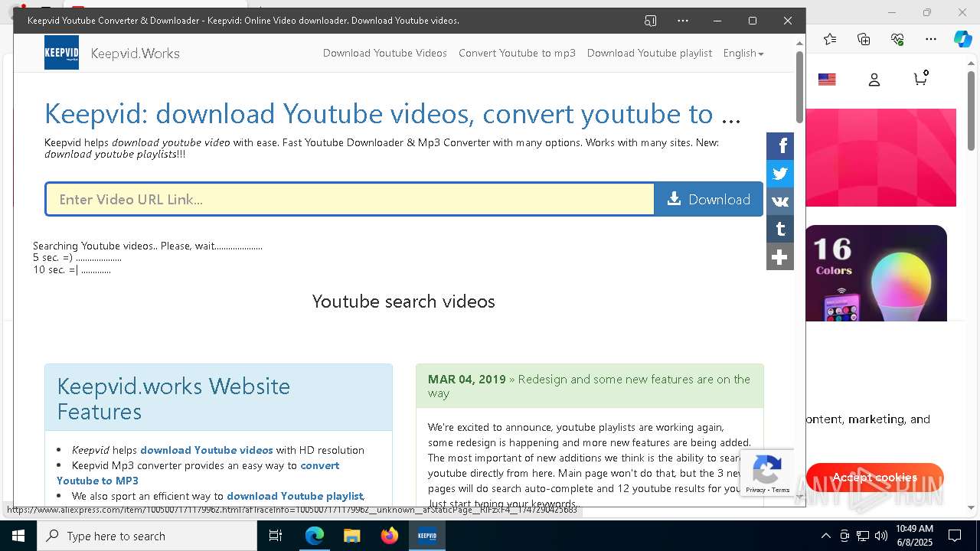Click the Keepvid logo image

pos(61,52)
